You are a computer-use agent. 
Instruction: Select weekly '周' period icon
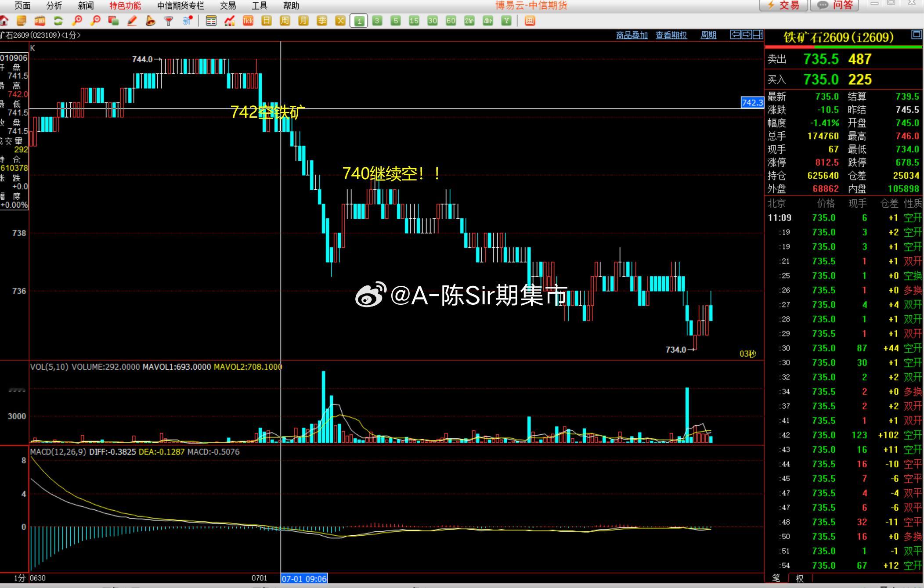click(x=285, y=21)
